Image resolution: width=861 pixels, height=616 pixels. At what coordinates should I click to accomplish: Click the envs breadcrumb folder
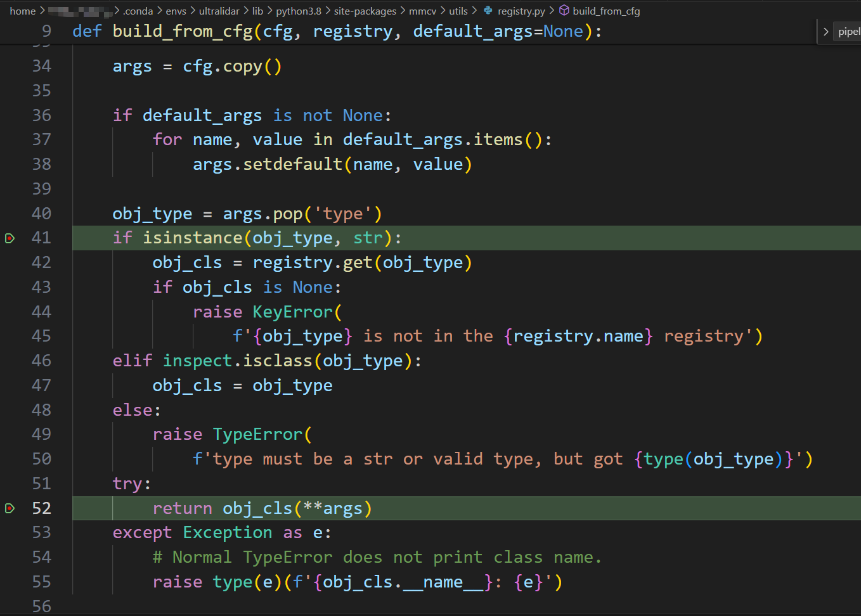[x=176, y=11]
